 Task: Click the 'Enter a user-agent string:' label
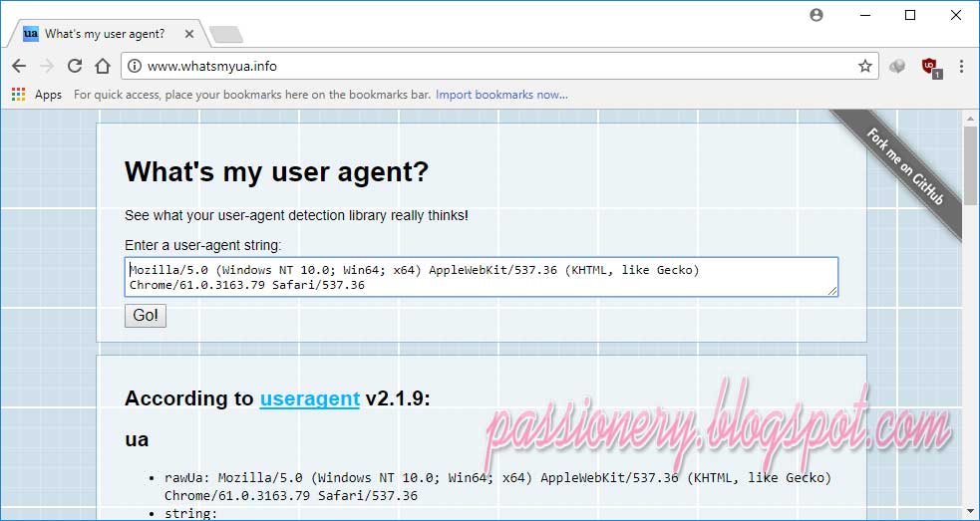tap(203, 245)
